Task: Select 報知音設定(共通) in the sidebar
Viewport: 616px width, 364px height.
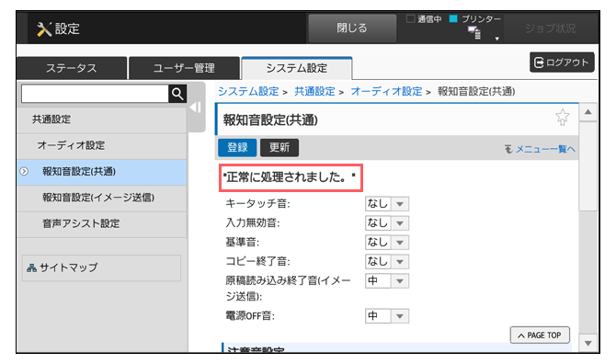Action: pyautogui.click(x=102, y=172)
